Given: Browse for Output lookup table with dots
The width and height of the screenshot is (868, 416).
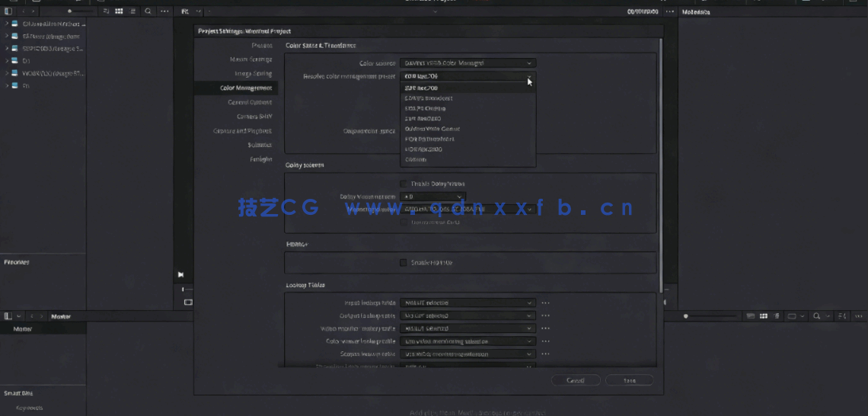Looking at the screenshot, I should tap(545, 315).
